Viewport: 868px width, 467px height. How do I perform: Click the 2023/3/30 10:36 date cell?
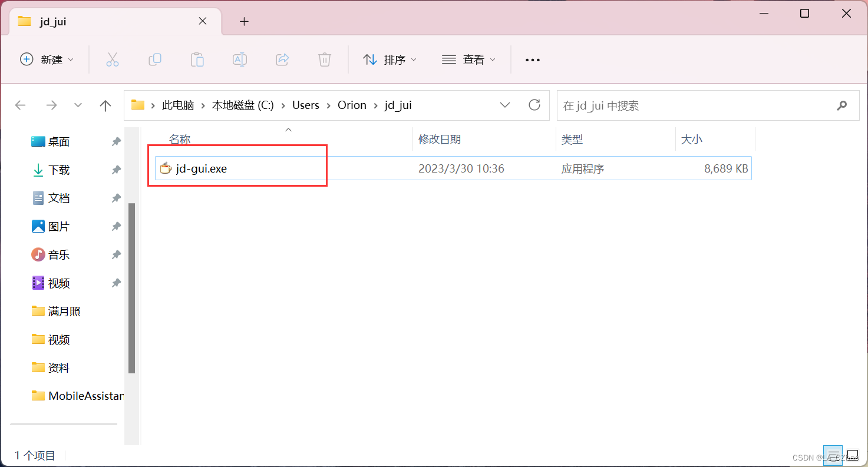coord(461,168)
